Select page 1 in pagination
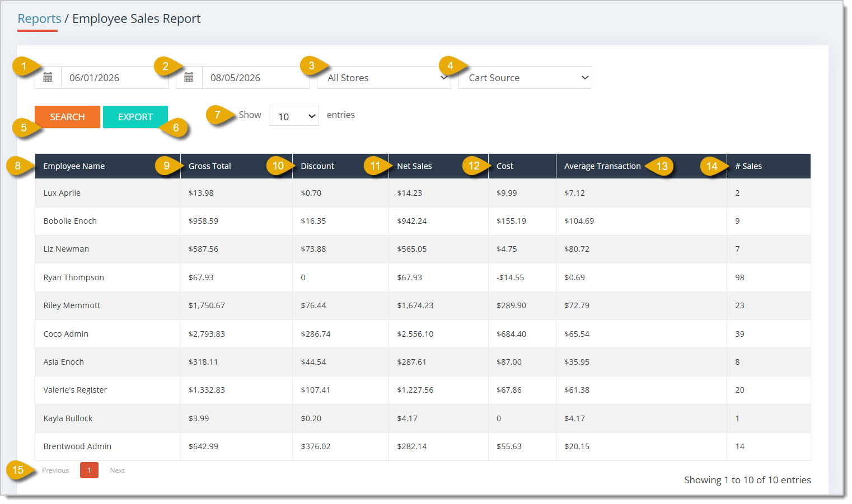This screenshot has height=504, width=852. pyautogui.click(x=89, y=470)
